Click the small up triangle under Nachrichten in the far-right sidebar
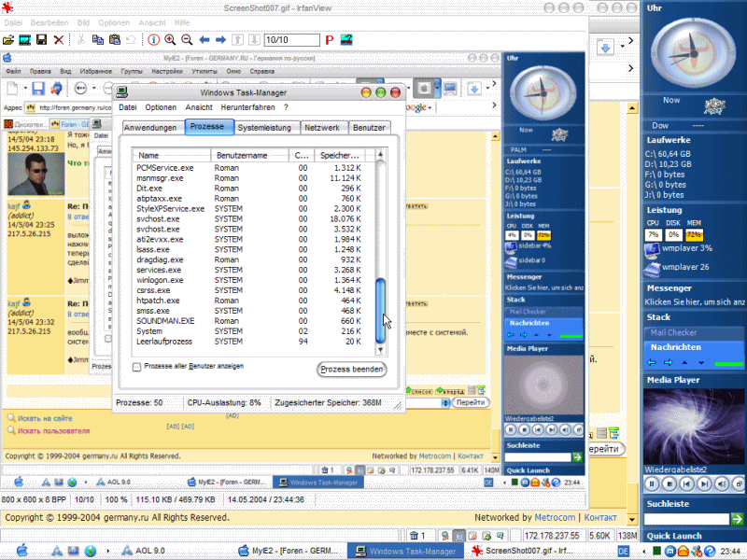Image resolution: width=747 pixels, height=560 pixels. tap(684, 363)
